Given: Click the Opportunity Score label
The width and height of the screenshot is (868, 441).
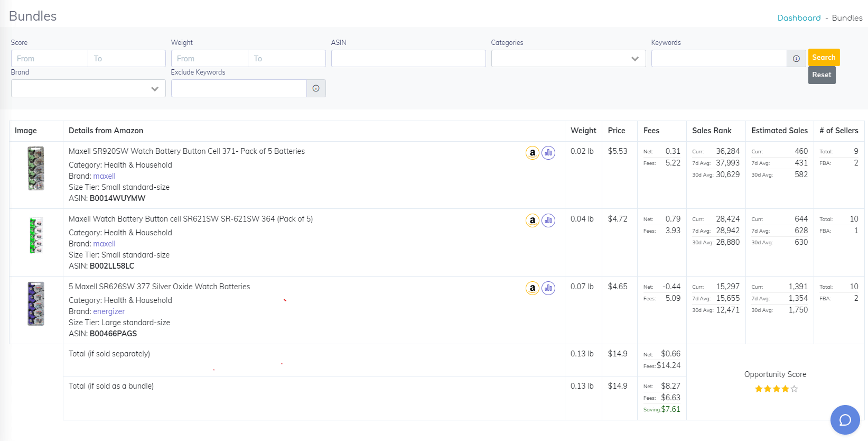Looking at the screenshot, I should 775,374.
